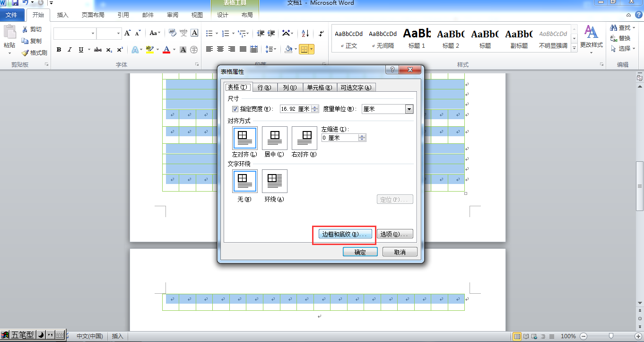Viewport: 644px width, 342px height.
Task: Click the Distributed alignment icon
Action: pyautogui.click(x=254, y=49)
